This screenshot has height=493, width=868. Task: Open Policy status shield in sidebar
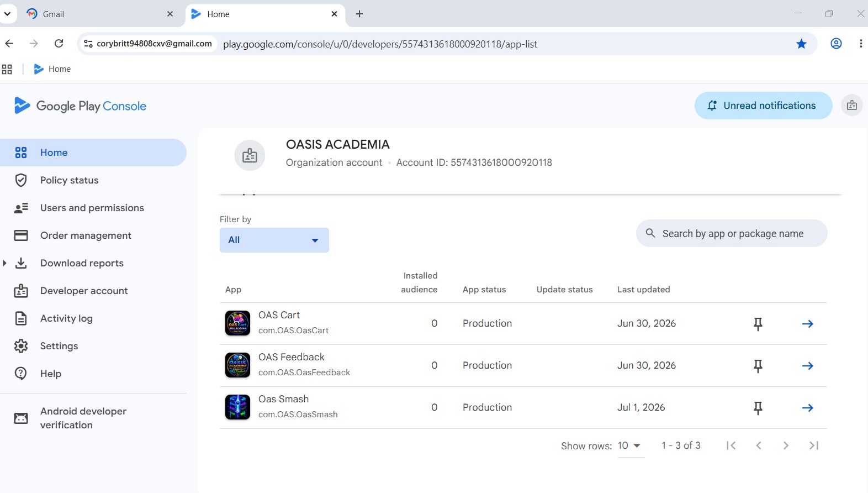tap(21, 180)
